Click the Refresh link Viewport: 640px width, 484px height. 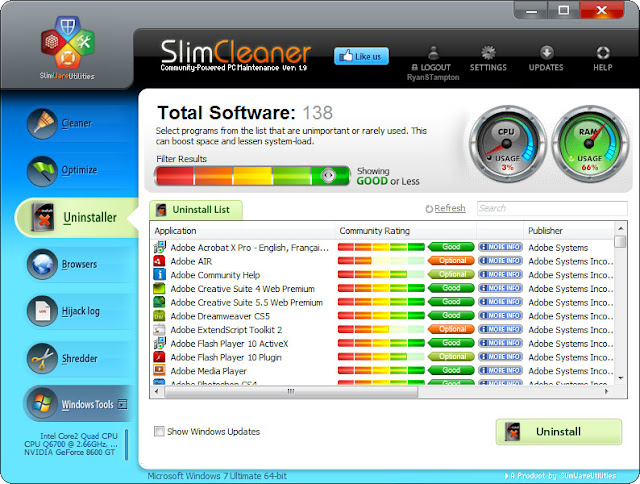pyautogui.click(x=445, y=209)
